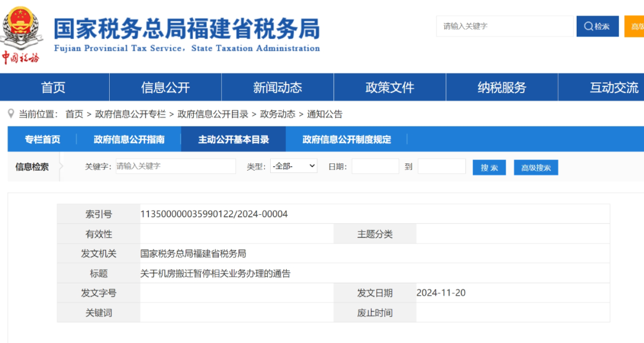
Task: Click the national emblem tax logo
Action: click(x=21, y=36)
